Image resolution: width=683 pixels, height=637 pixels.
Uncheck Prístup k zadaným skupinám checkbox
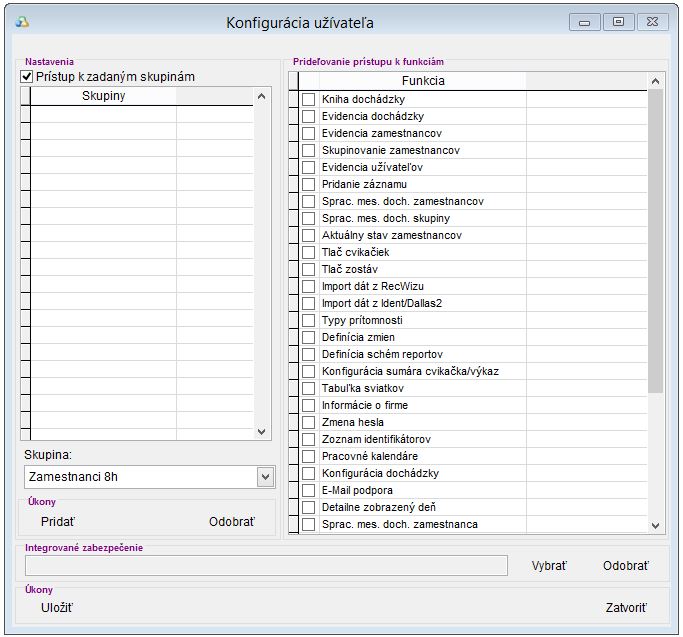click(27, 77)
